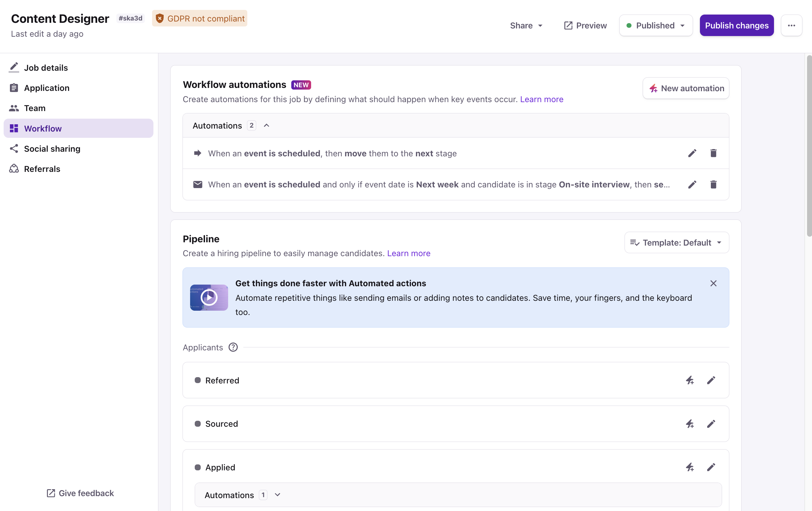
Task: Open the three-dot more options menu
Action: pos(791,25)
